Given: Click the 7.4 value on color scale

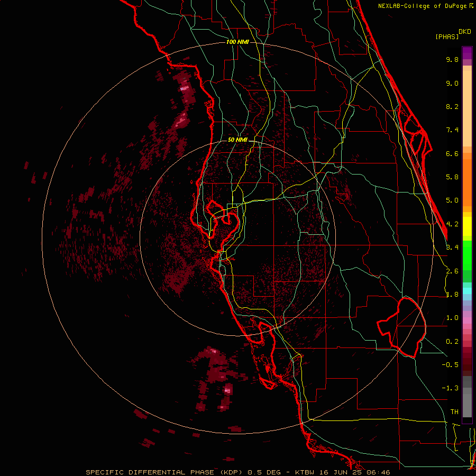Looking at the screenshot, I should click(452, 130).
